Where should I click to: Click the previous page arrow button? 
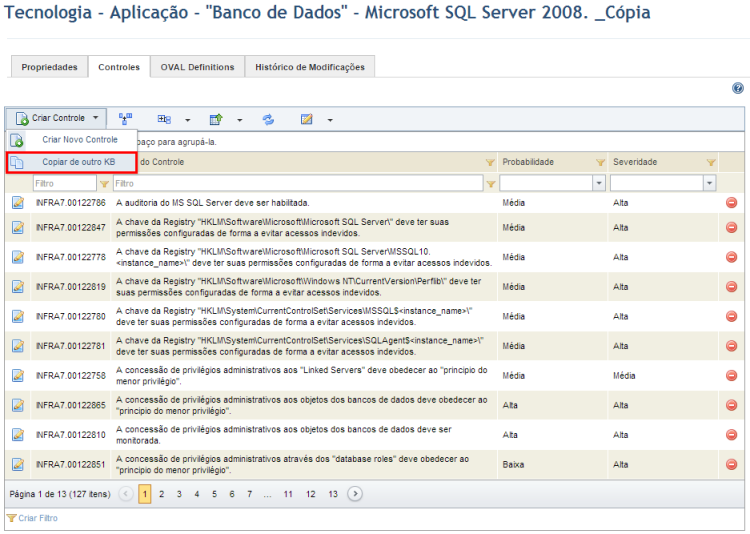click(x=126, y=494)
